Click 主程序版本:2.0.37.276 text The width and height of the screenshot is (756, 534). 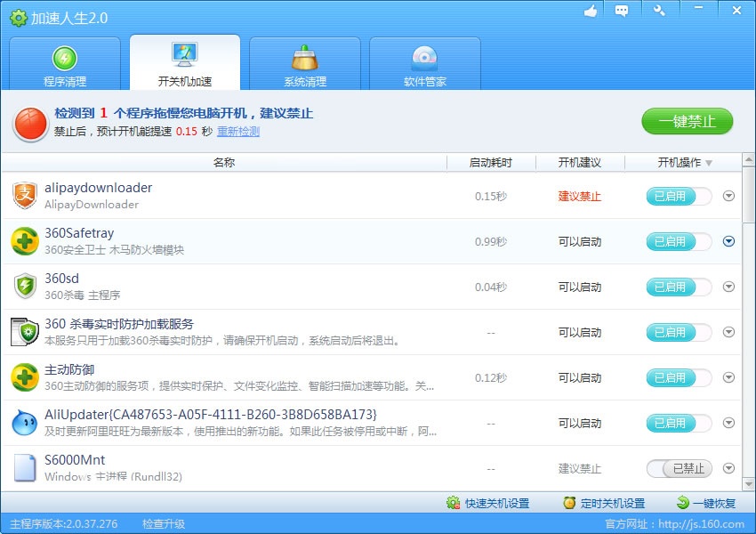[x=64, y=524]
